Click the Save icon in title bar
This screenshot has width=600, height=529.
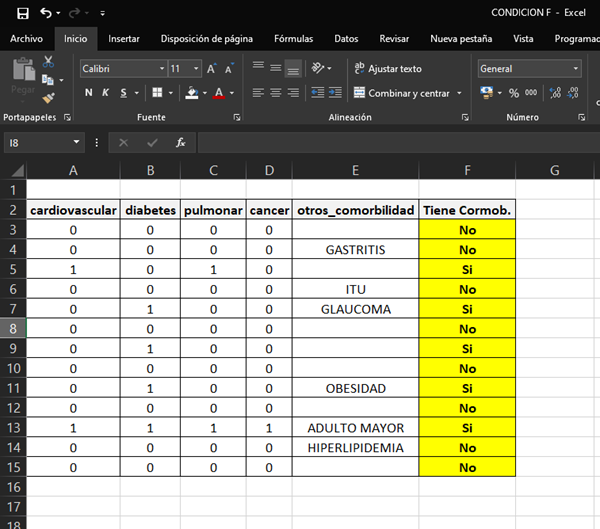(x=22, y=13)
